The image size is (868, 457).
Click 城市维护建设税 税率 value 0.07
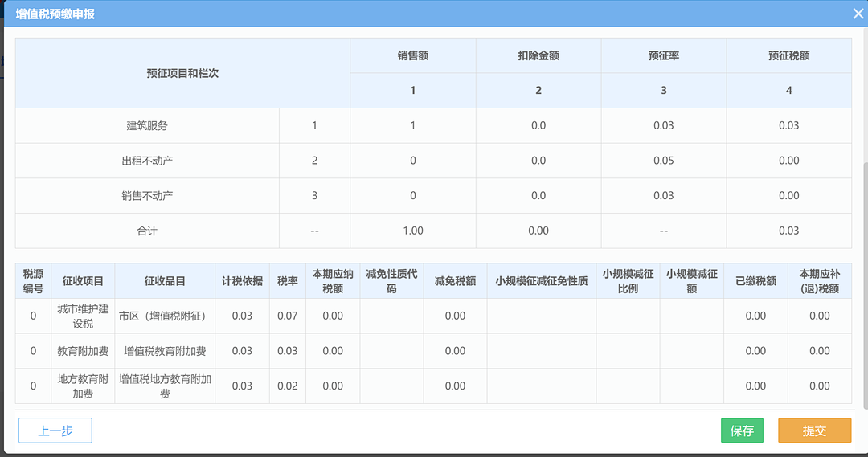[x=287, y=316]
